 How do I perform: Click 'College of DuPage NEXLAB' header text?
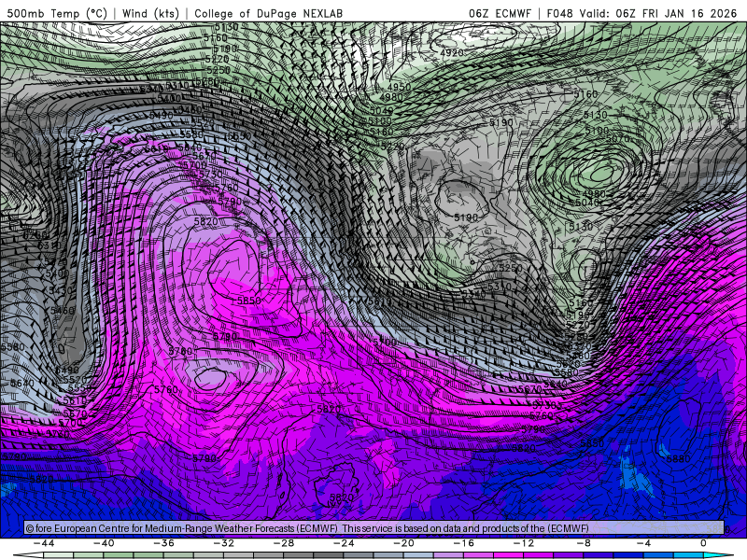[268, 14]
